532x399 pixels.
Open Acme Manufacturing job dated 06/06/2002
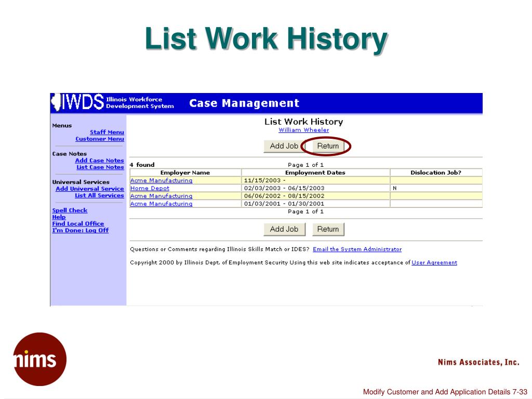point(161,196)
